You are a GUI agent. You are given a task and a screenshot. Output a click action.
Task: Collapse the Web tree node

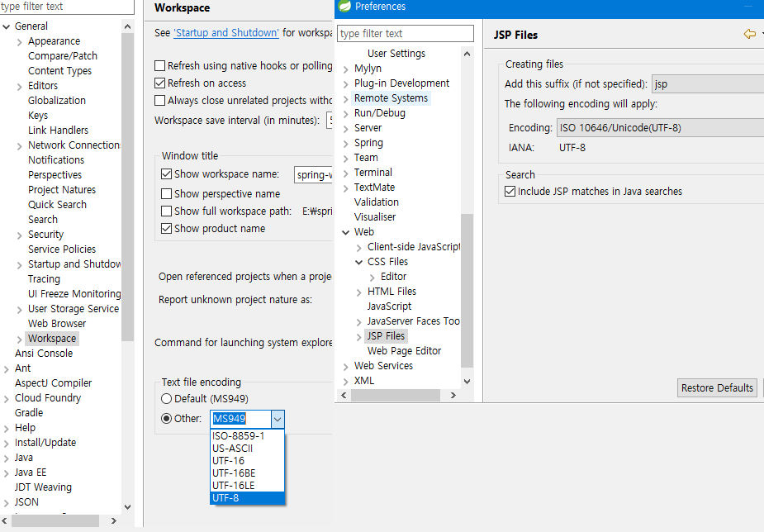[346, 233]
